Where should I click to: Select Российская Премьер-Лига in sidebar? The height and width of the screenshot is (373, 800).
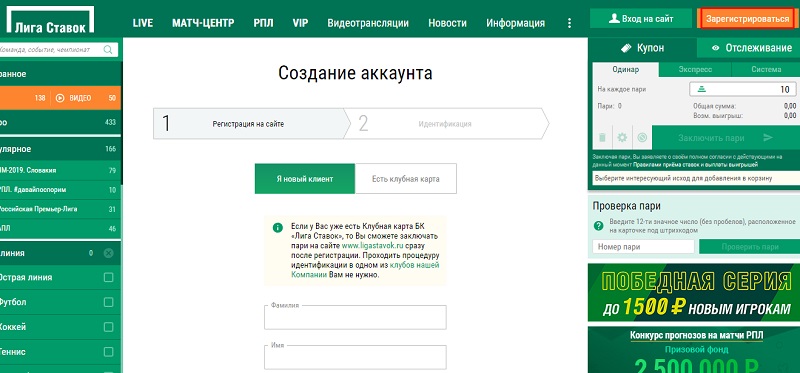[60, 209]
